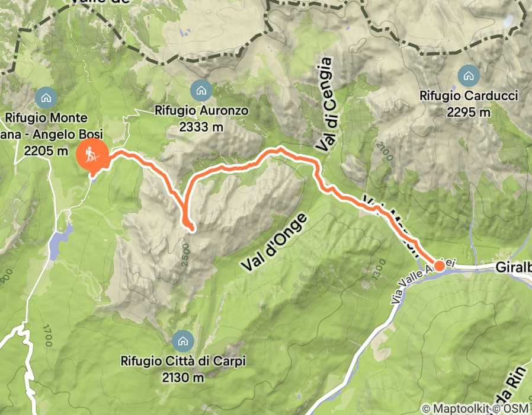Click the orange route end point dot
Screen dimensions: 532x415
coord(440,266)
